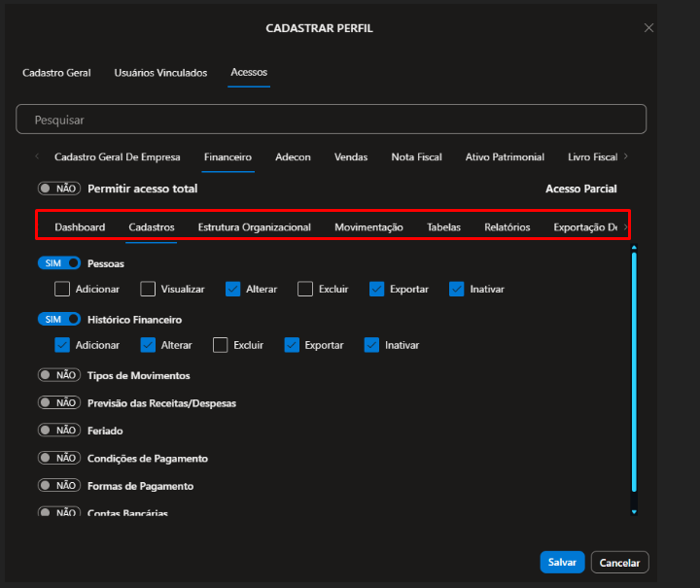
Task: Click the scrollbar down arrow
Action: (x=634, y=511)
